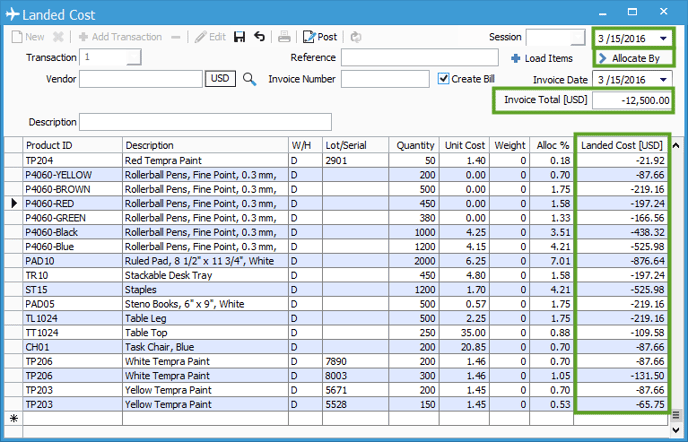Image resolution: width=688 pixels, height=442 pixels.
Task: Click the Description column header
Action: tap(205, 145)
